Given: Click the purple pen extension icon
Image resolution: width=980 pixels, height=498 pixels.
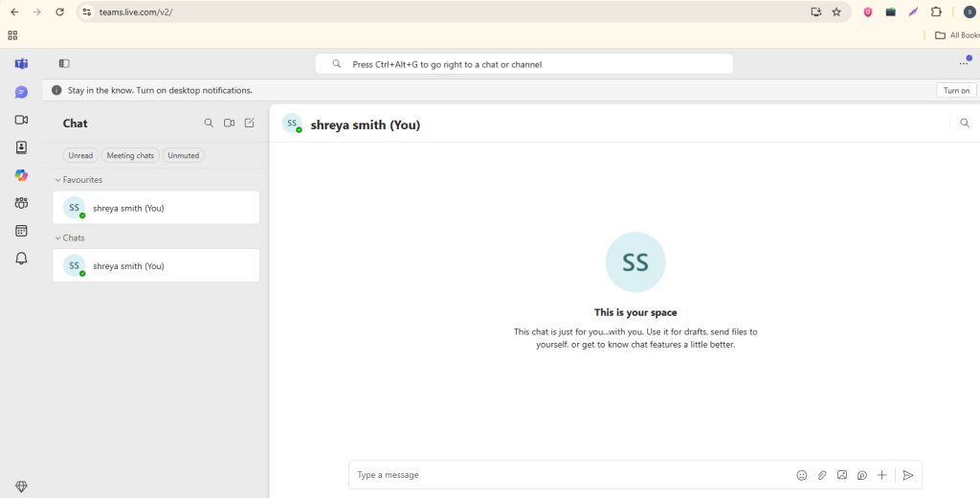Looking at the screenshot, I should [913, 11].
